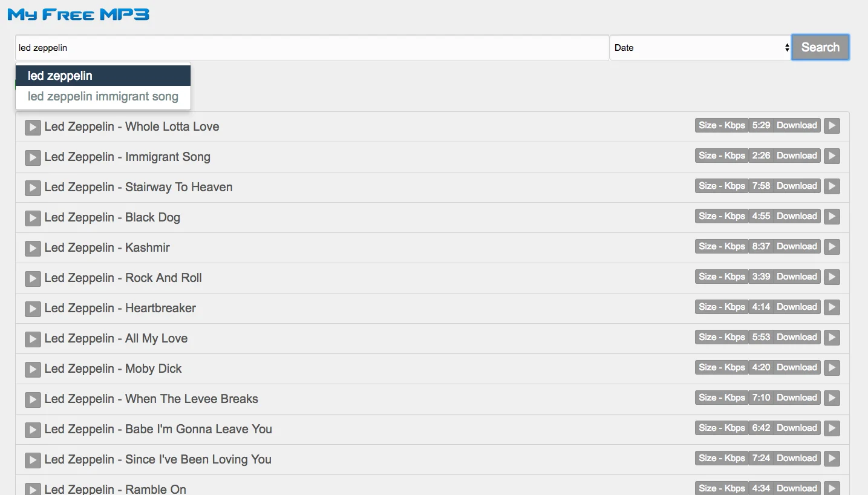Show Size - Kbps for Since I've Been Loving You
Image resolution: width=868 pixels, height=495 pixels.
[x=722, y=458]
